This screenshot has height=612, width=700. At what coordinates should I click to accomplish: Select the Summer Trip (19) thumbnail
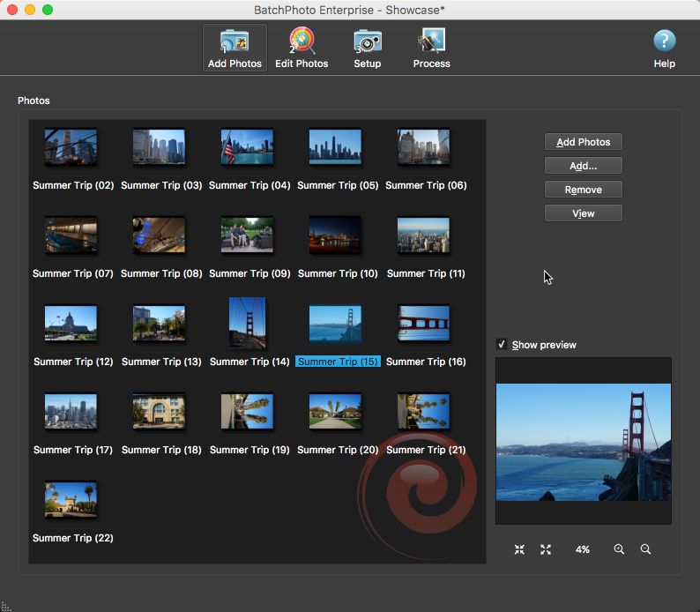[x=248, y=411]
